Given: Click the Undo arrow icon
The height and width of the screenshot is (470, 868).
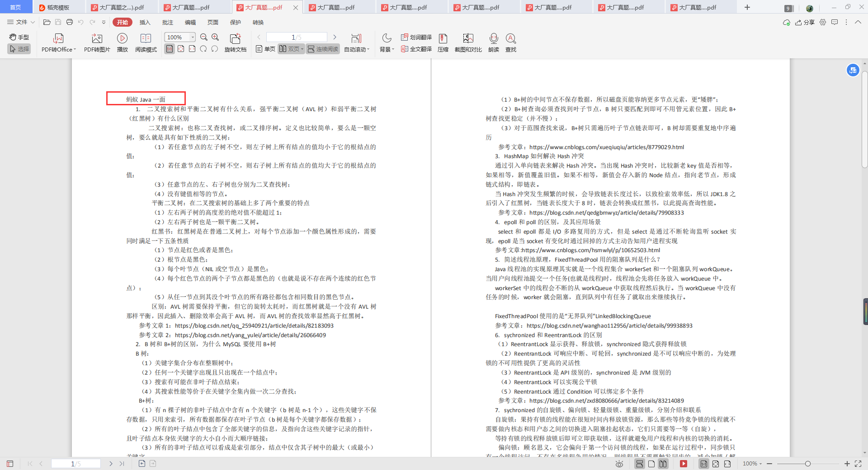Looking at the screenshot, I should (x=80, y=22).
